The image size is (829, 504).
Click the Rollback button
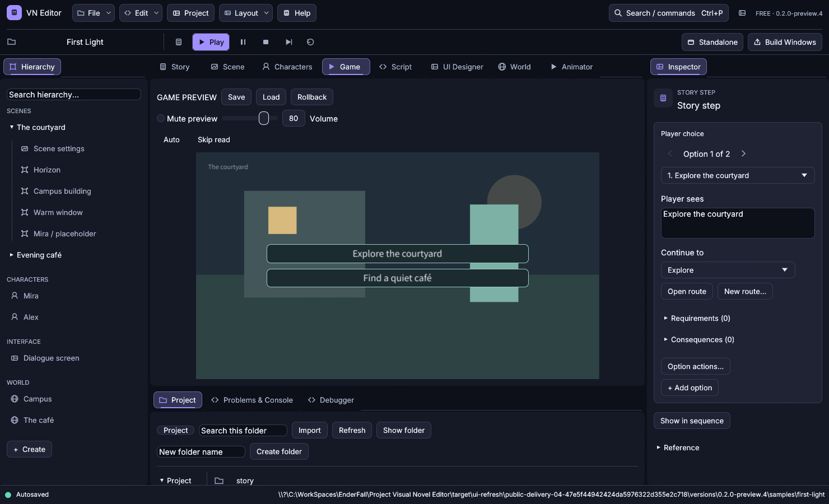(312, 97)
